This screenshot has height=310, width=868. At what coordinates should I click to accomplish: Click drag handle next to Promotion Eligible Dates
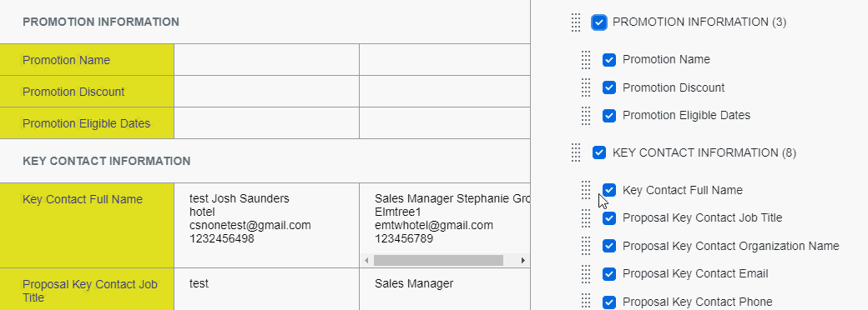tap(586, 116)
